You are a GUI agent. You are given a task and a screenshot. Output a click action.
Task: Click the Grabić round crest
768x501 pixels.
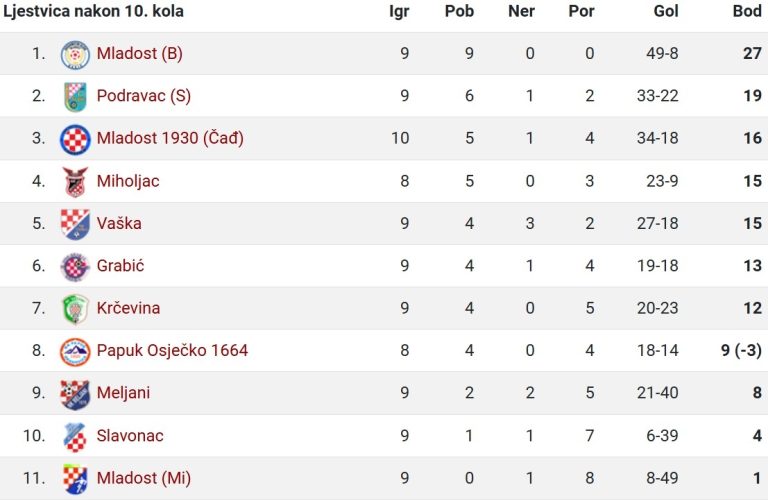(x=75, y=266)
